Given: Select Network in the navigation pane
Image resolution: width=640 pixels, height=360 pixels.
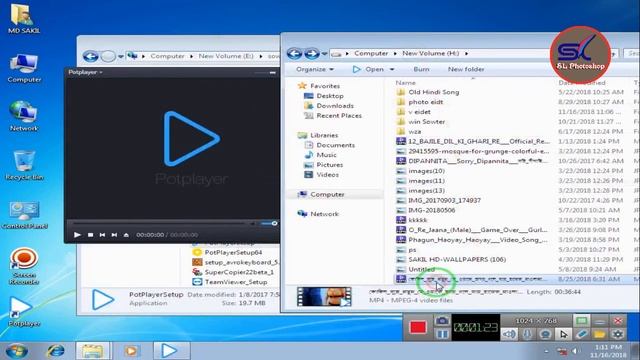Looking at the screenshot, I should pyautogui.click(x=324, y=214).
